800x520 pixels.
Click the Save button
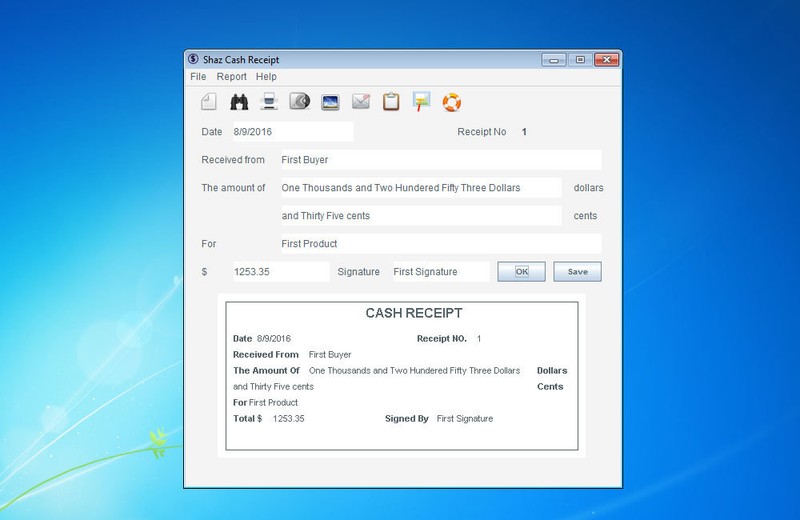pos(578,271)
